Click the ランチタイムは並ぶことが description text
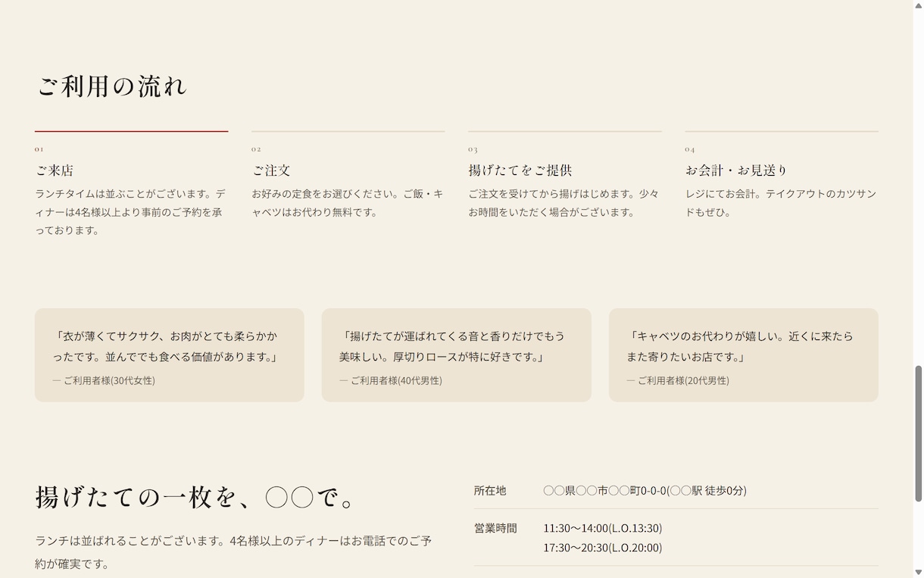 coord(130,212)
